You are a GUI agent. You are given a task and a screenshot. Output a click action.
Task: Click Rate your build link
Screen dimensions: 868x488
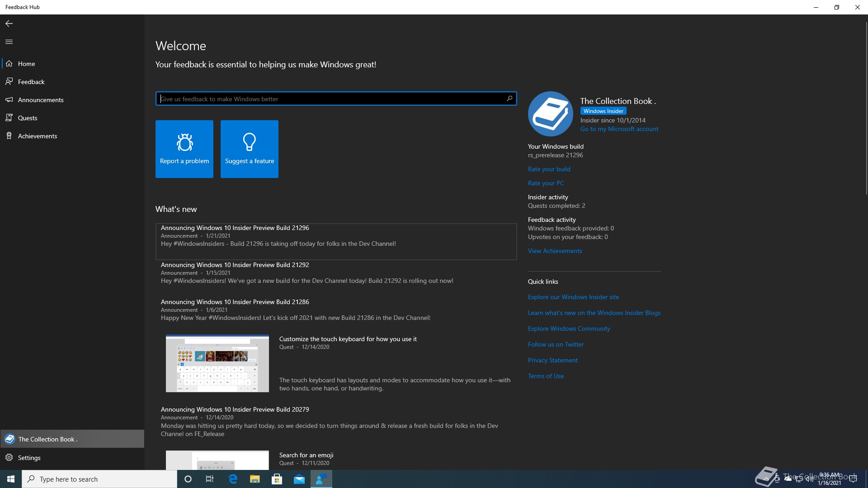pos(549,169)
